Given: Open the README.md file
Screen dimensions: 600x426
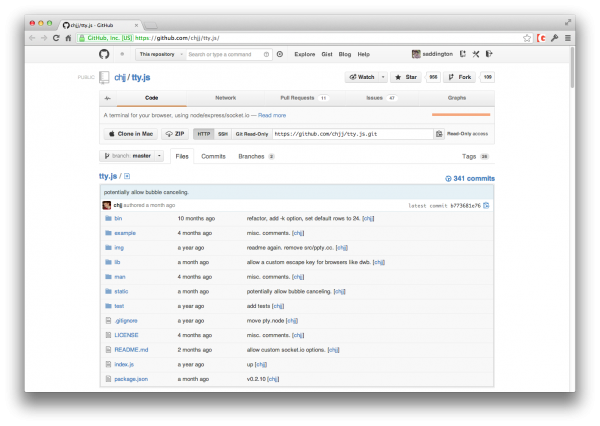Looking at the screenshot, I should pos(131,350).
